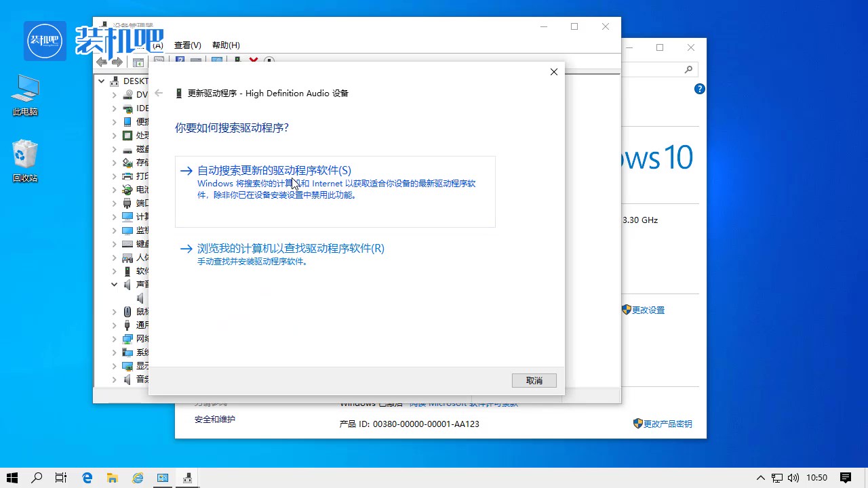Image resolution: width=868 pixels, height=488 pixels.
Task: Click the blue help question mark icon
Action: click(x=700, y=89)
